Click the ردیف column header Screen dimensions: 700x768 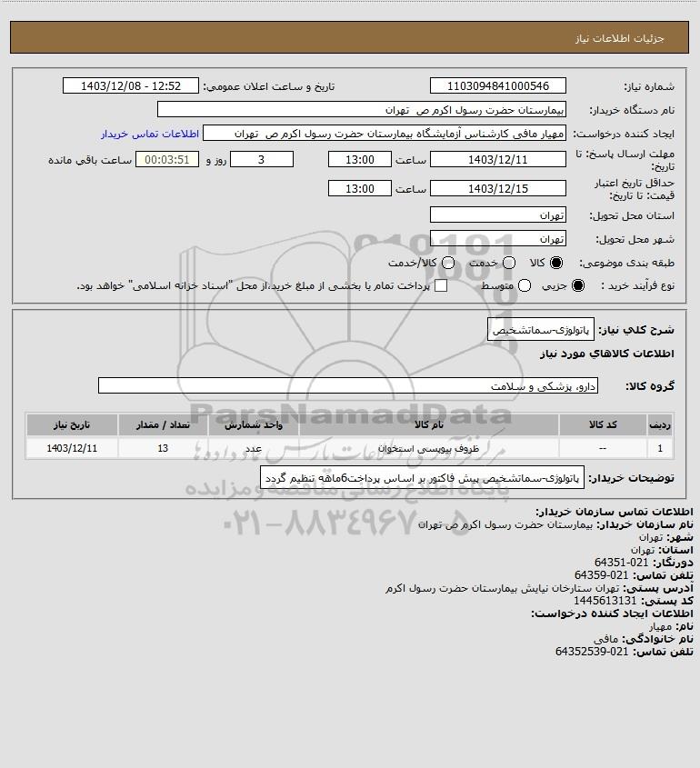click(x=660, y=424)
